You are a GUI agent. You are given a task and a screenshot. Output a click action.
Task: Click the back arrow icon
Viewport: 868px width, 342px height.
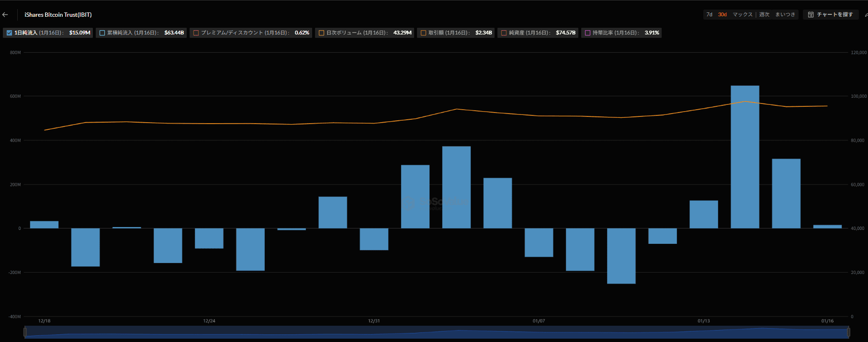pos(5,15)
